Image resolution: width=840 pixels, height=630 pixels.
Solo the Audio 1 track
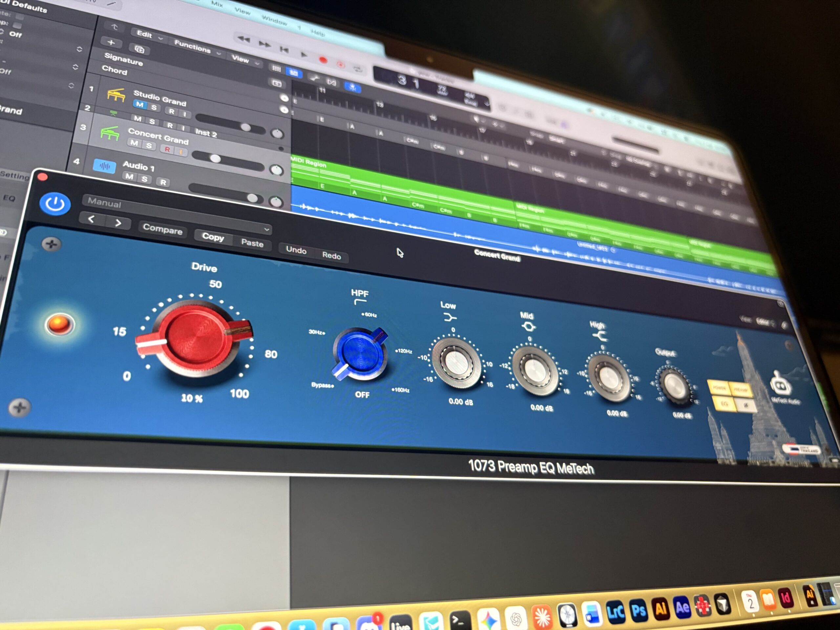pyautogui.click(x=145, y=178)
